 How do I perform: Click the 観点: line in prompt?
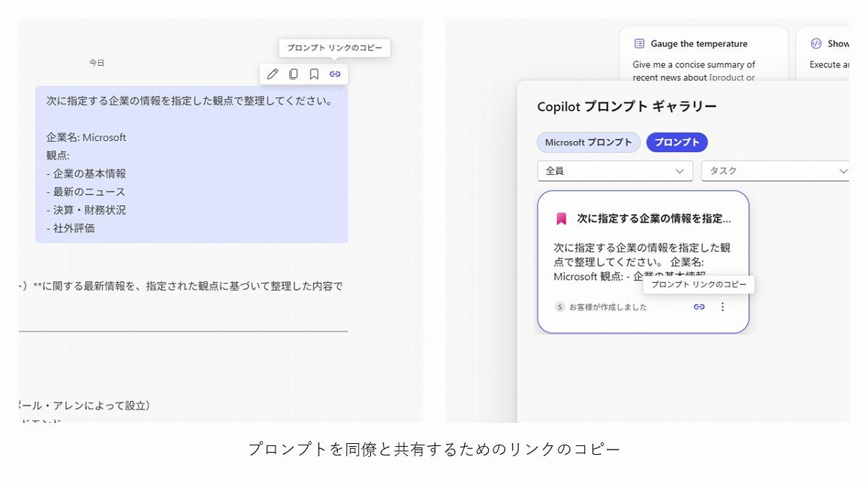(58, 155)
